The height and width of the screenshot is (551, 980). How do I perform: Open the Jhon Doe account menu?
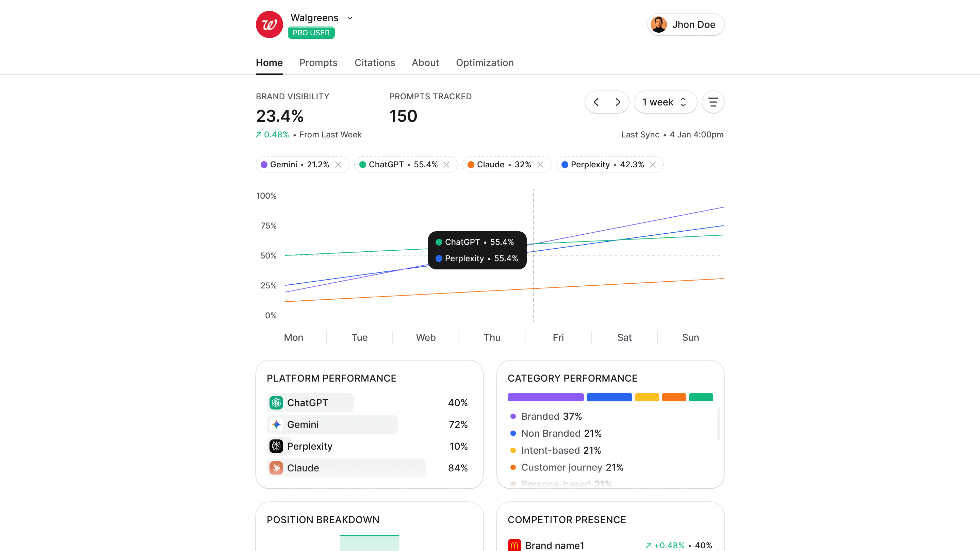(686, 24)
